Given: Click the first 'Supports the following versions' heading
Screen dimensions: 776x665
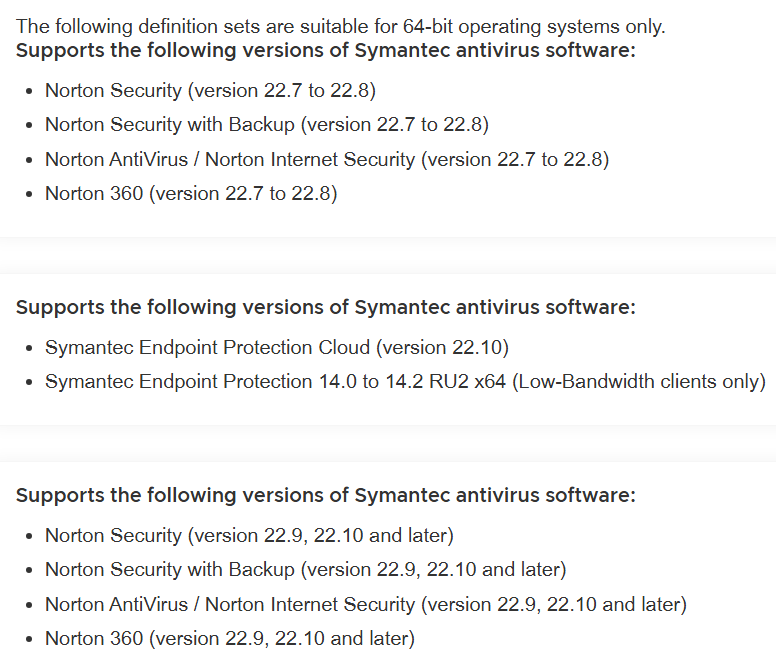Looking at the screenshot, I should click(x=325, y=50).
